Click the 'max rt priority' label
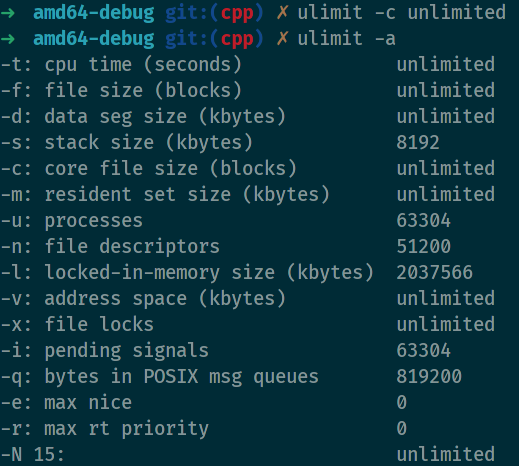Screen dimensions: 519x466 [x=127, y=429]
